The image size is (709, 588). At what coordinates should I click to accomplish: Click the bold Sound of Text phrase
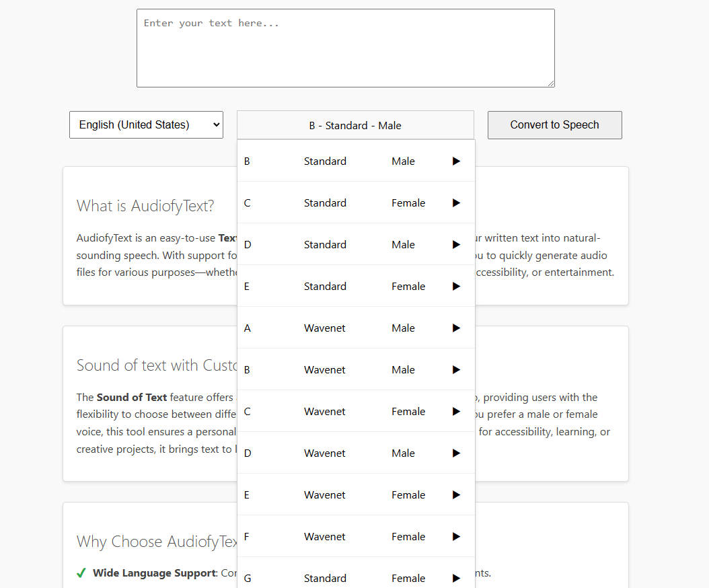pyautogui.click(x=132, y=397)
